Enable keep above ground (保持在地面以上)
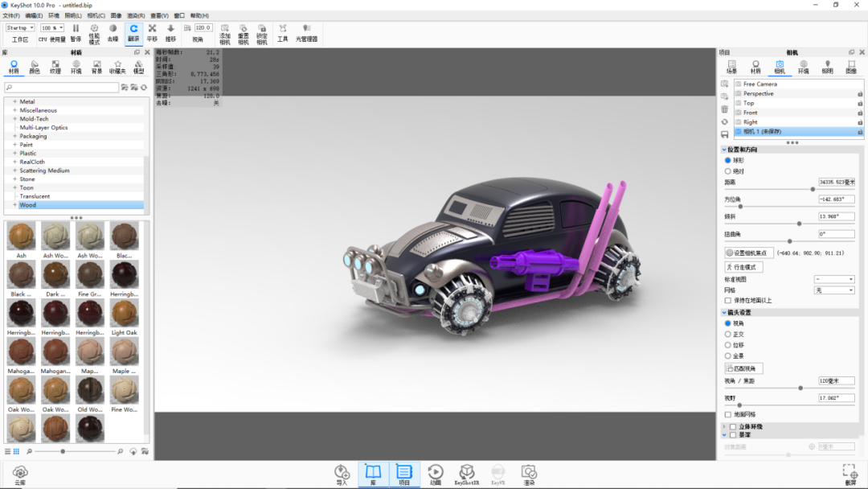Viewport: 868px width, 489px height. 728,300
